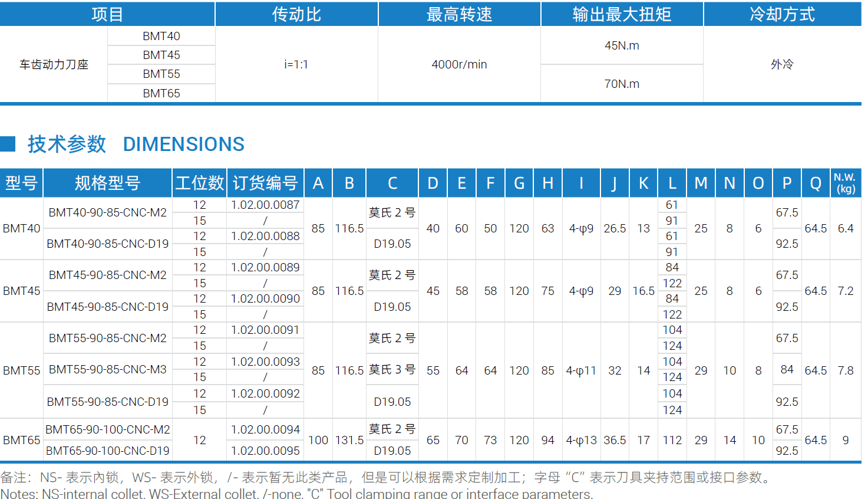Click the 工位数 column header

(200, 183)
